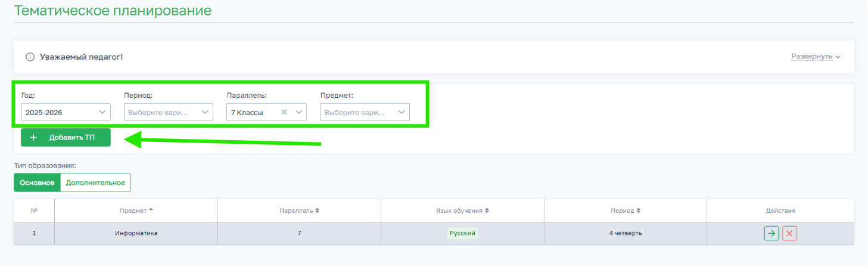Sort table by Язык обучения column

(x=462, y=211)
